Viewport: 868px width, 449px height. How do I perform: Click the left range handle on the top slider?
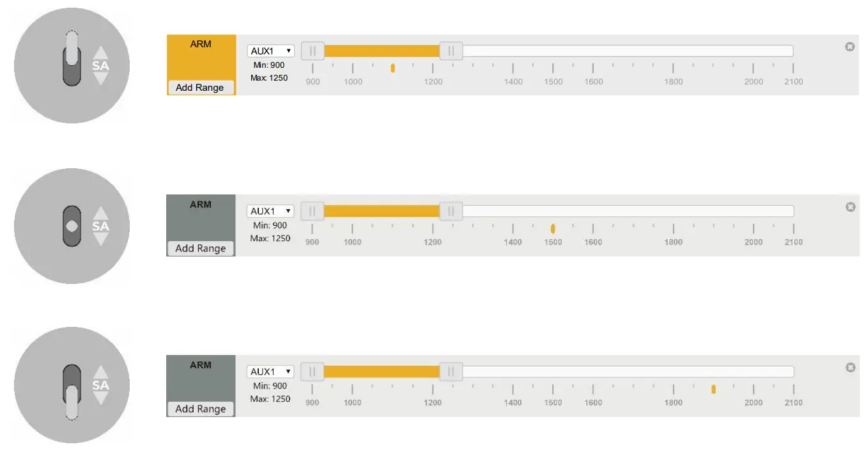[x=313, y=51]
